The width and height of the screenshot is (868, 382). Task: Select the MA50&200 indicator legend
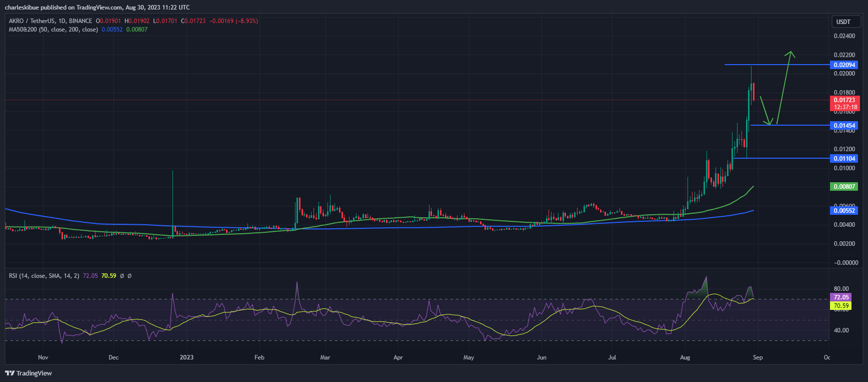click(x=53, y=30)
